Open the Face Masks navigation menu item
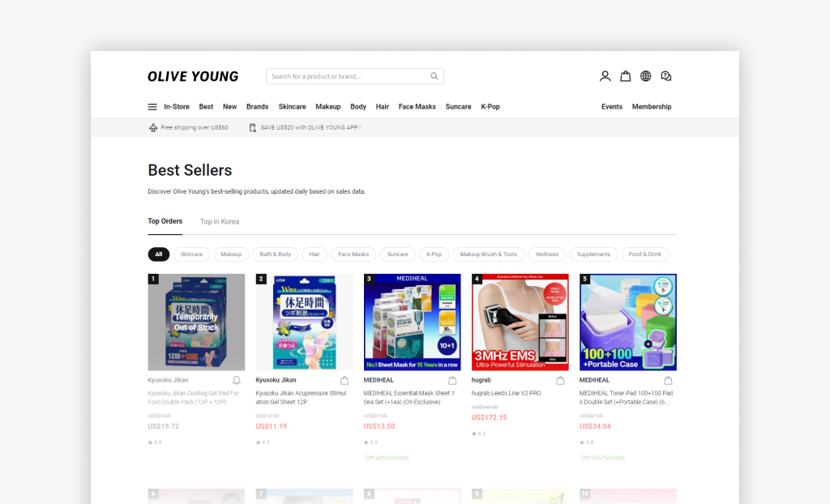The width and height of the screenshot is (830, 504). pyautogui.click(x=417, y=106)
